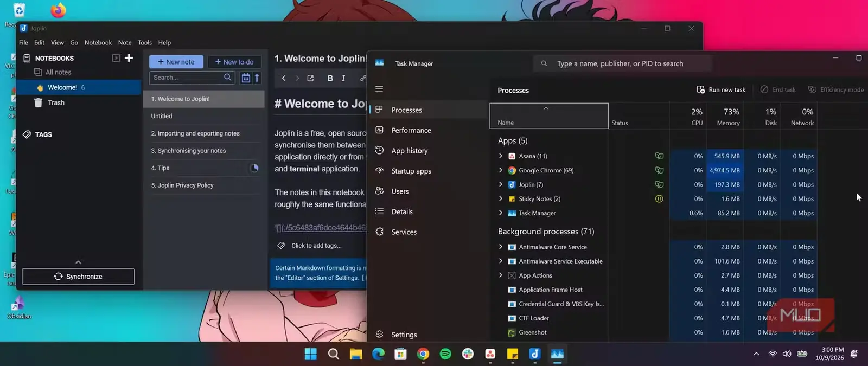Click the Synchronize button in Joplin
This screenshot has width=868, height=366.
tap(78, 277)
